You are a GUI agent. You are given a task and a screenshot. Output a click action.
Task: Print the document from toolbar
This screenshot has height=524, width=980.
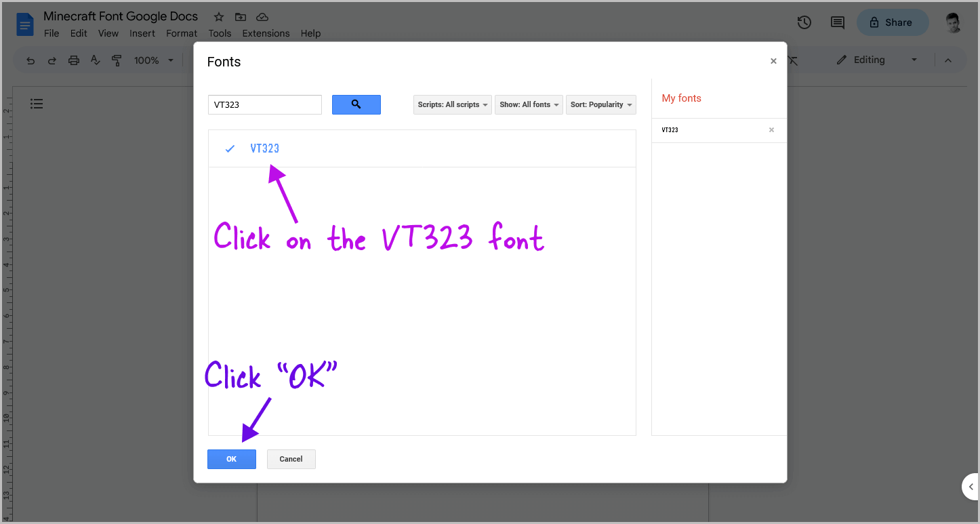(74, 60)
